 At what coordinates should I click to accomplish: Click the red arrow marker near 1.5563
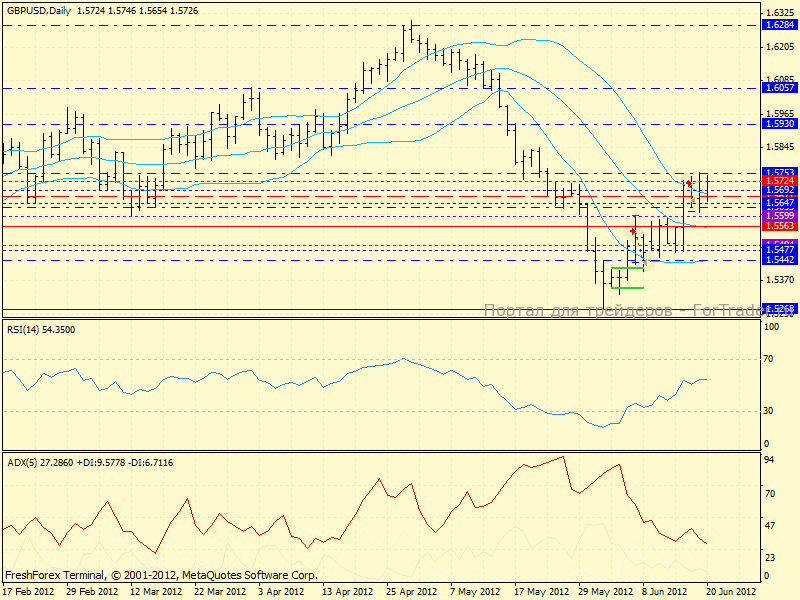coord(633,230)
